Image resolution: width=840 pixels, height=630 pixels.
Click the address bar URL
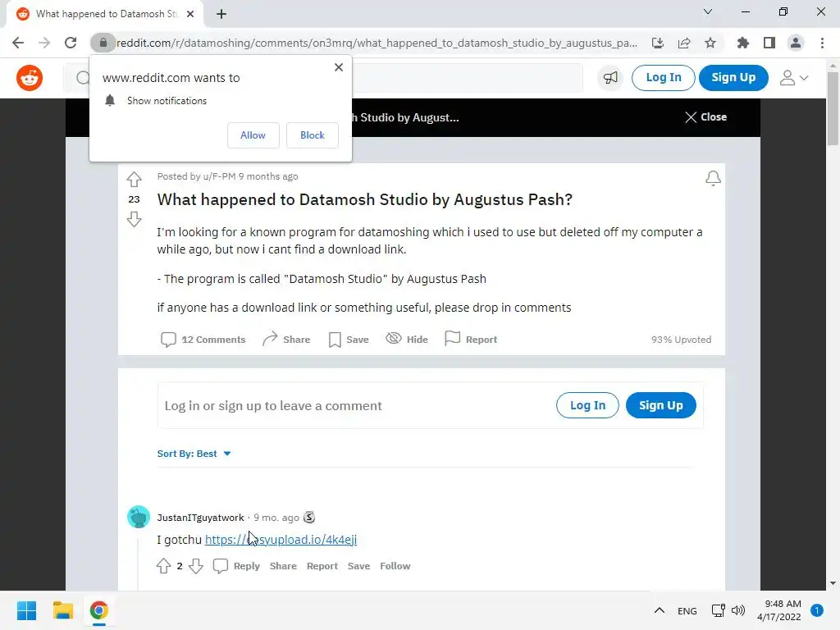click(x=377, y=43)
